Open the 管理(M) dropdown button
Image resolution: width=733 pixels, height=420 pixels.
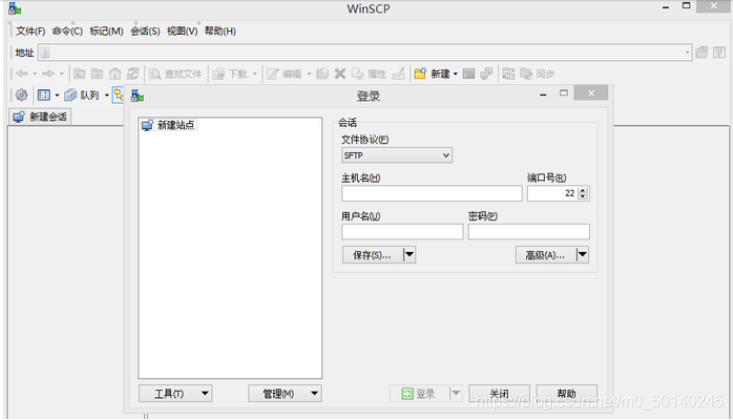point(285,393)
